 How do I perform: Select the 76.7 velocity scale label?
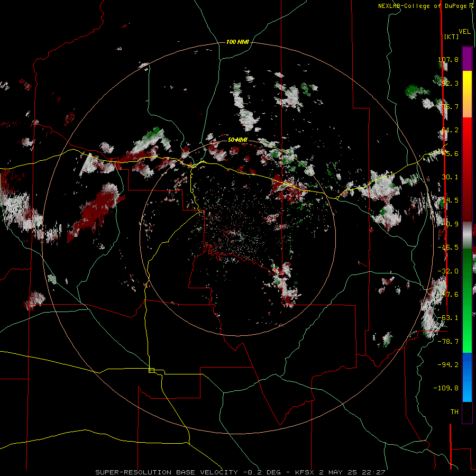click(x=450, y=106)
